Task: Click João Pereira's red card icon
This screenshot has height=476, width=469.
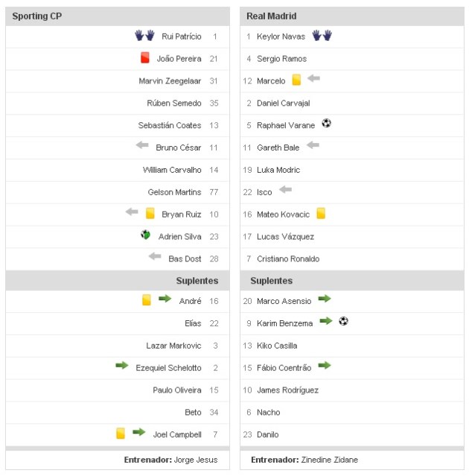Action: (x=145, y=57)
